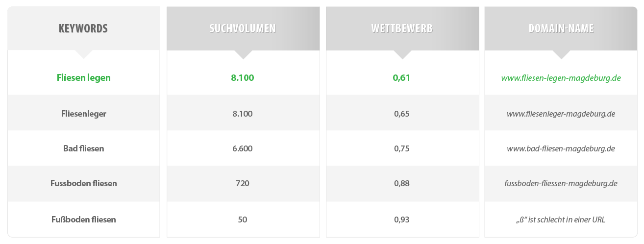Click the arrow below DOMAIN-NAME header
644x244 pixels.
tap(561, 54)
